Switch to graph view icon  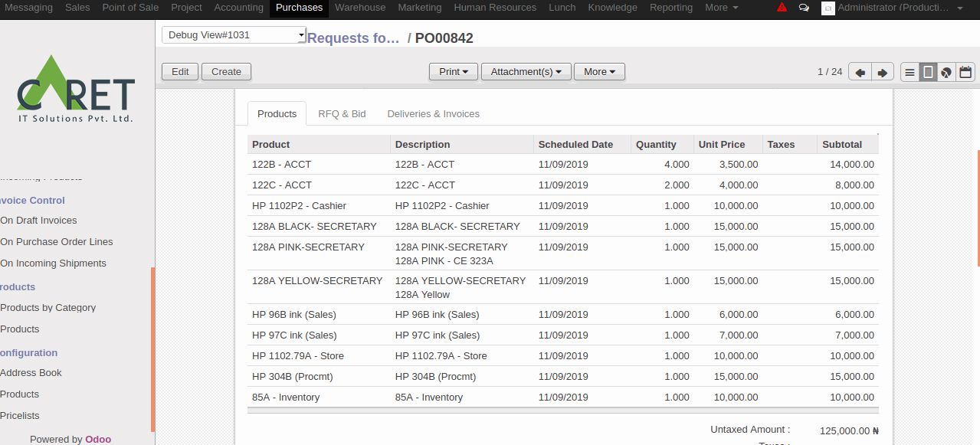click(946, 72)
